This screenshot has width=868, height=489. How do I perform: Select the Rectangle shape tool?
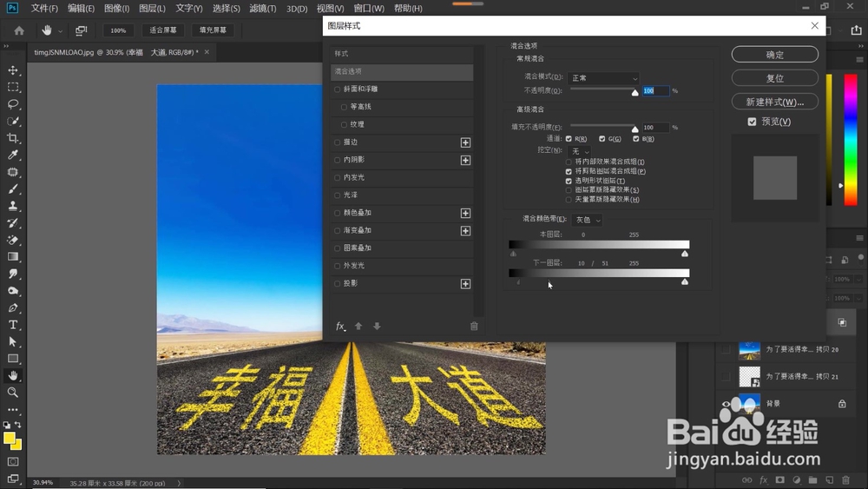tap(13, 359)
